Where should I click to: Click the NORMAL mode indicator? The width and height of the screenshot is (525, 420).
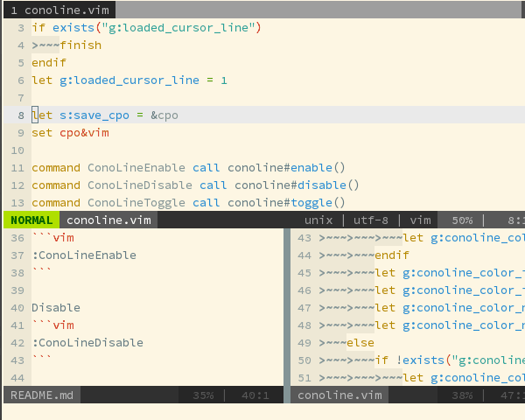point(31,220)
